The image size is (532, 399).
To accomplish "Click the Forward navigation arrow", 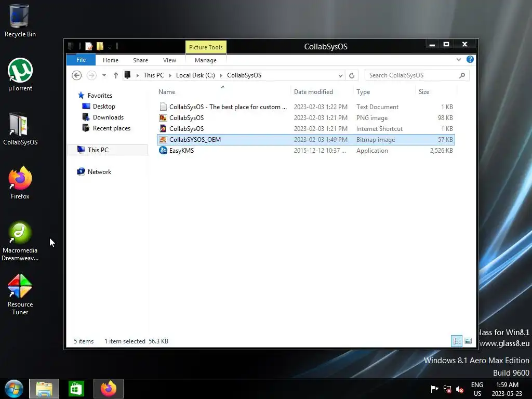I will (91, 75).
